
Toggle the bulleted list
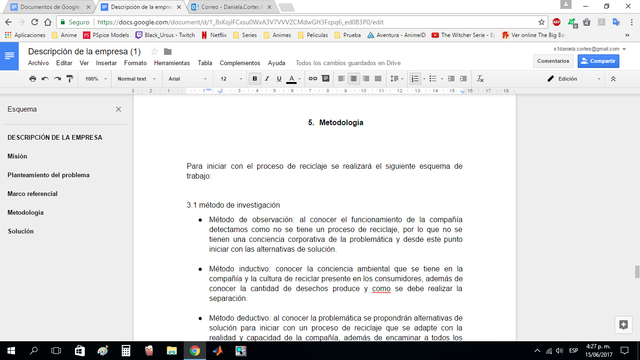433,79
